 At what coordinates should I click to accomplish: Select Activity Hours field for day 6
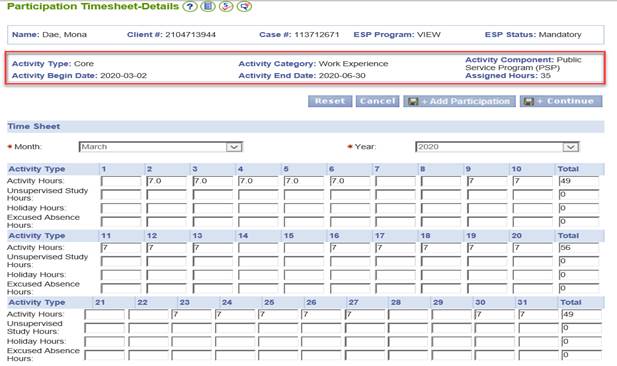[350, 181]
